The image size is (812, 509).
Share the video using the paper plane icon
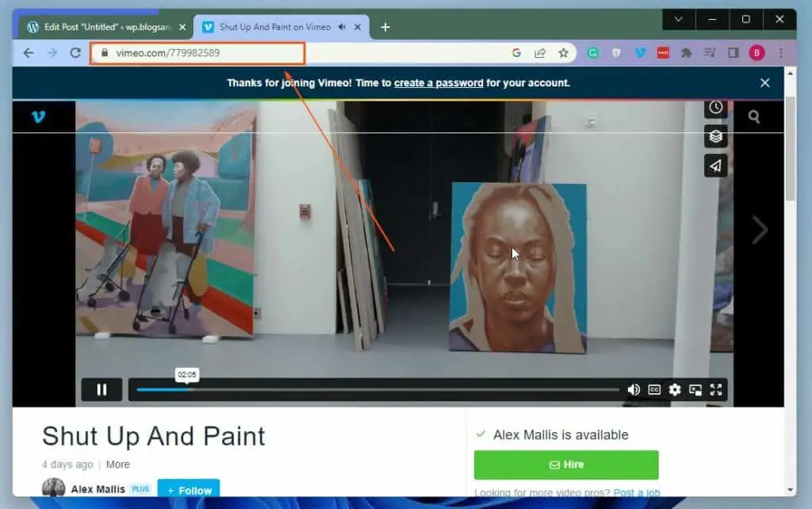click(714, 166)
